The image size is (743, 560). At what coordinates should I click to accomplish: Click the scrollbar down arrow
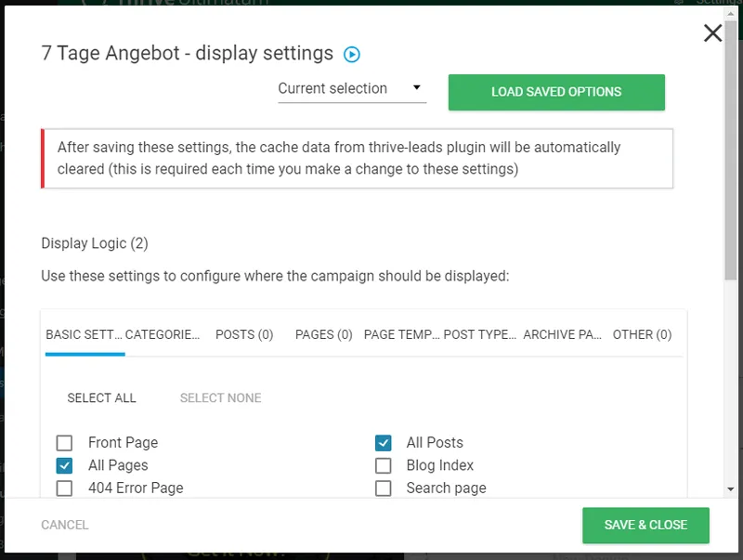(730, 488)
